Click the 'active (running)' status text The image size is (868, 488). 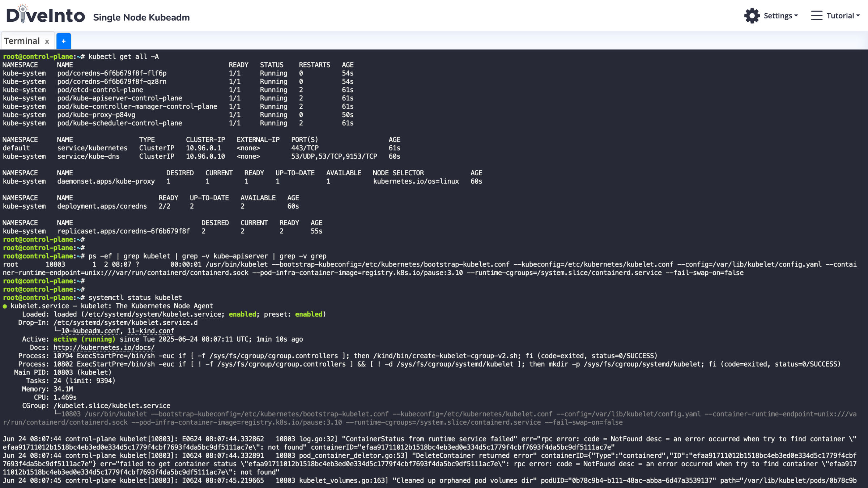pyautogui.click(x=84, y=339)
